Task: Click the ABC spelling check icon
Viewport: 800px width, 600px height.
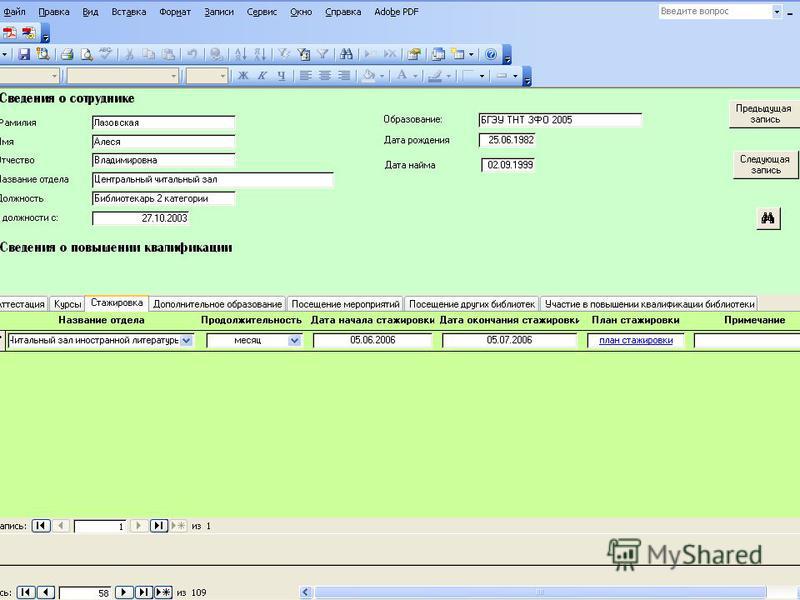Action: pyautogui.click(x=106, y=54)
